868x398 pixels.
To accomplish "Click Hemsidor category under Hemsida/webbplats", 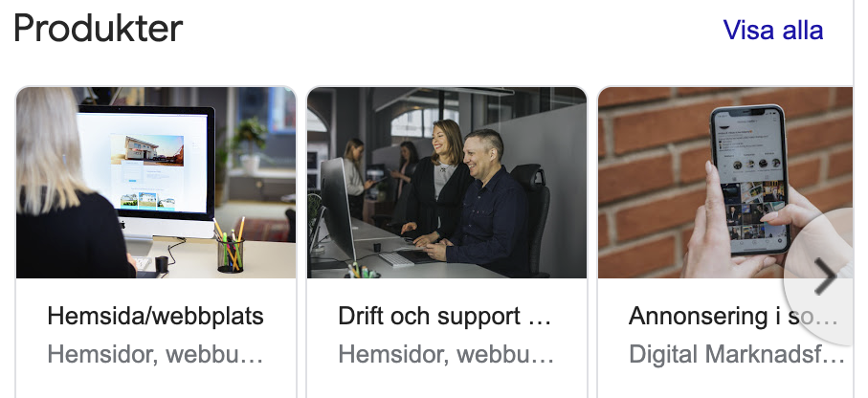I will (x=155, y=354).
